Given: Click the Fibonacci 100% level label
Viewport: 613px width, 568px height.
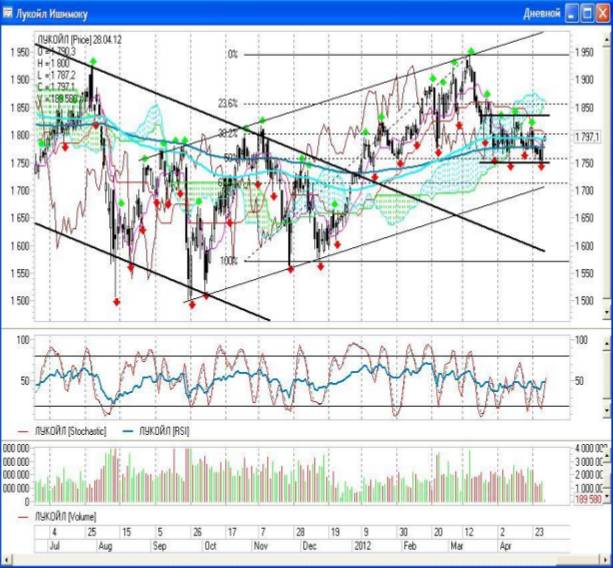Looking at the screenshot, I should pyautogui.click(x=229, y=261).
